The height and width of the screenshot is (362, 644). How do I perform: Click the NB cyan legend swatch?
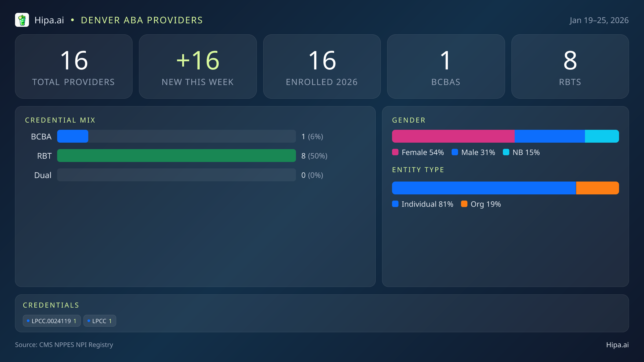tap(506, 152)
